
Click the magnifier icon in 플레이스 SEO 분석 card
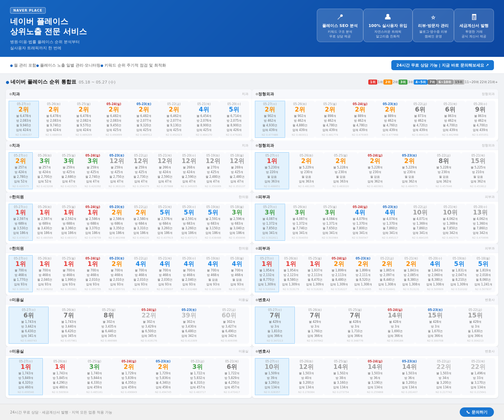point(340,17)
